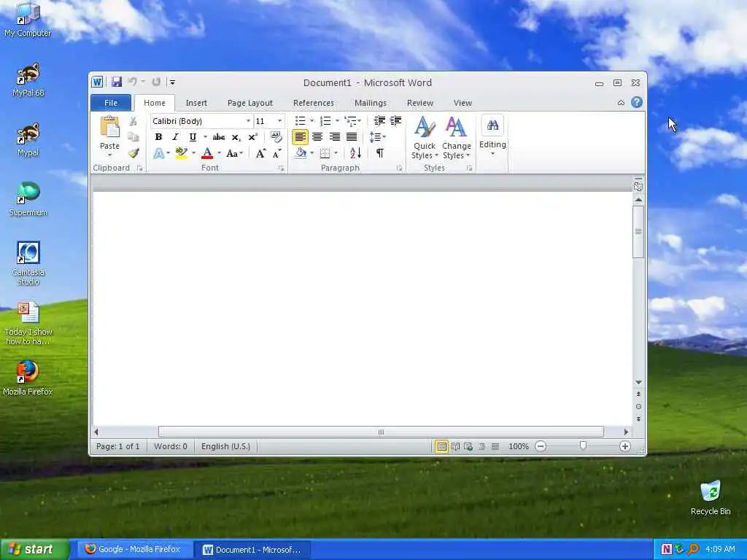
Task: Click the Copy icon in Clipboard group
Action: [x=133, y=137]
